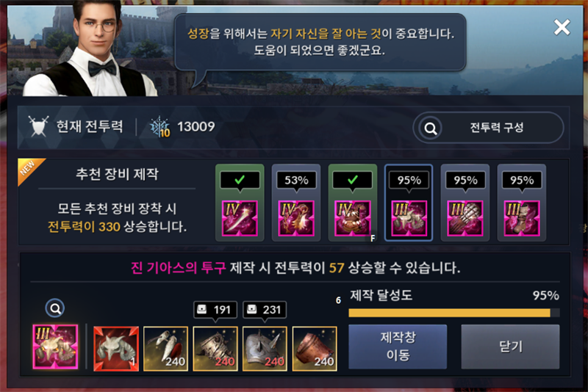The width and height of the screenshot is (588, 392).
Task: Click the feather material with 240 count
Action: point(166,349)
